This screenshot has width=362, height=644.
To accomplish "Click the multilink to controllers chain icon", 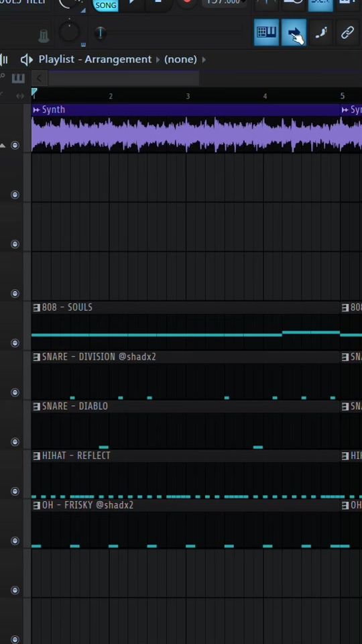I will 347,32.
